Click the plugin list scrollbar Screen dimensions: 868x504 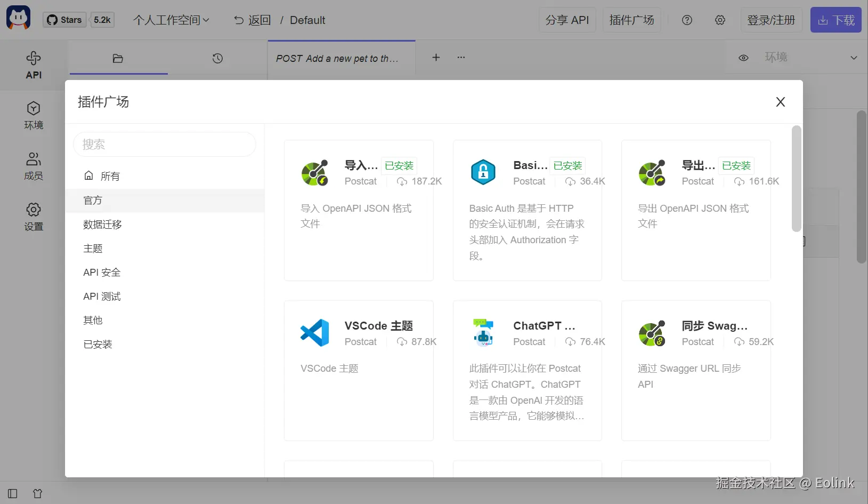pos(797,179)
